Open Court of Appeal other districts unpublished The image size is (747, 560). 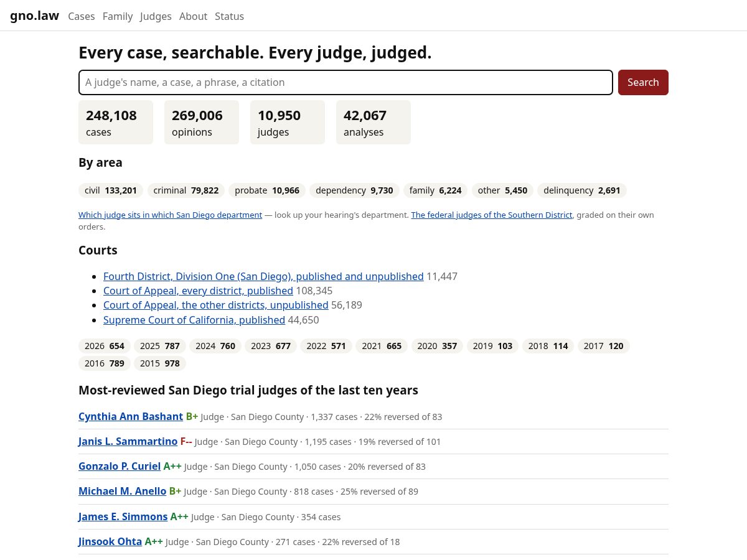pos(216,305)
